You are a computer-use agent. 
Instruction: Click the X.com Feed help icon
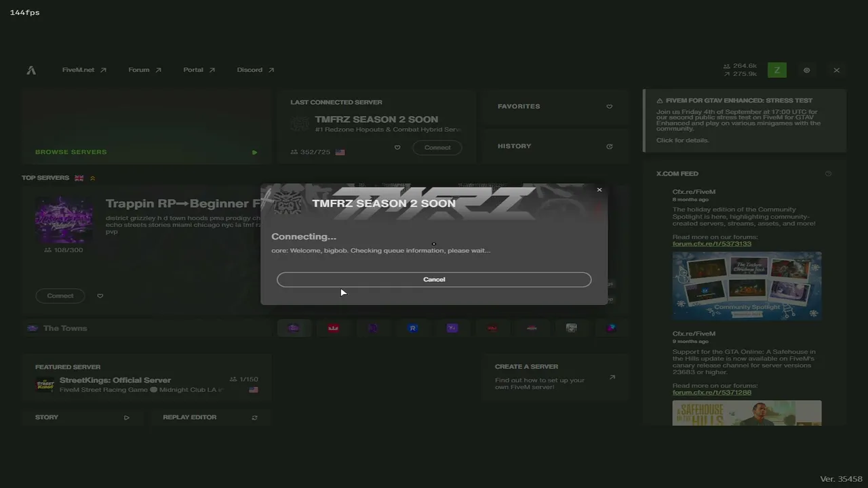[x=828, y=174]
